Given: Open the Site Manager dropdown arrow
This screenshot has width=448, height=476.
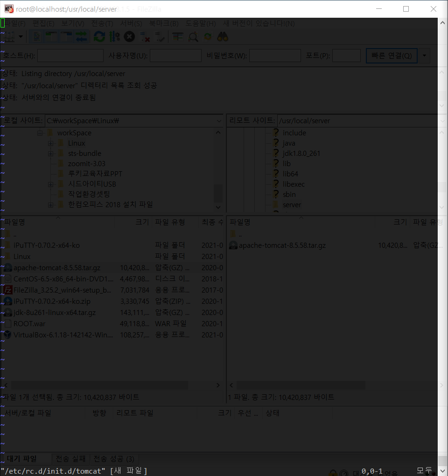Looking at the screenshot, I should (x=21, y=37).
